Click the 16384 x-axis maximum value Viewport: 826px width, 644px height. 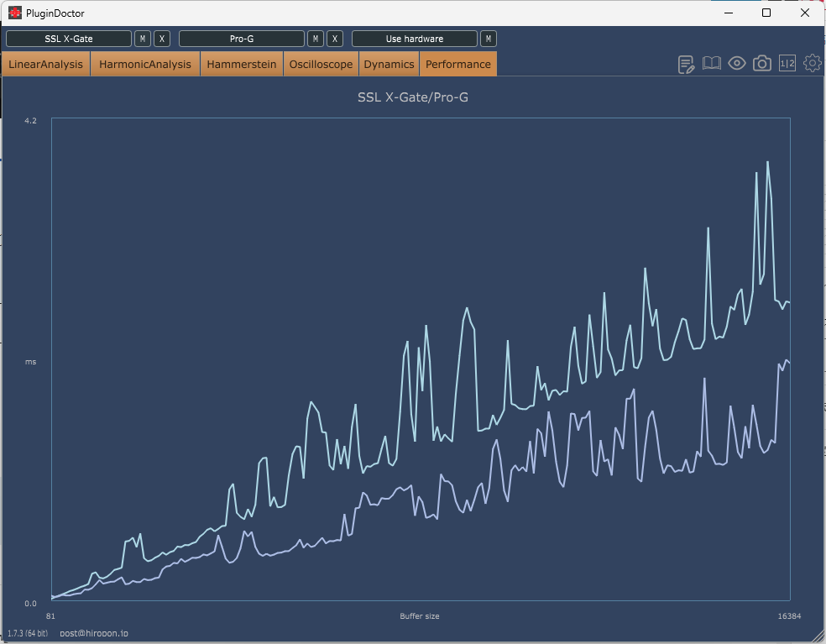point(789,616)
